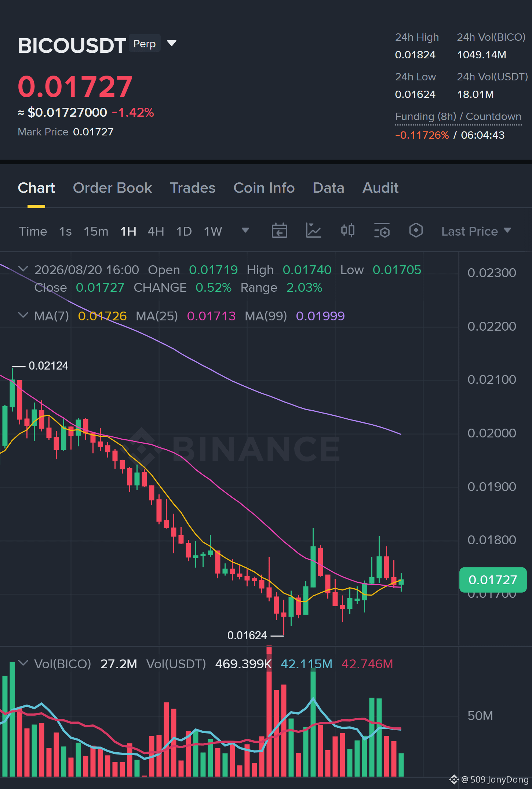Open the calendar date-jump icon
Image resolution: width=532 pixels, height=789 pixels.
pos(279,231)
